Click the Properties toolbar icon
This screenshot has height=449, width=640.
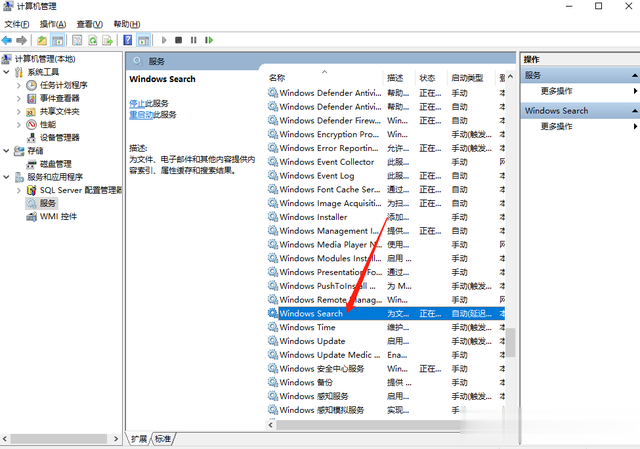tap(77, 40)
